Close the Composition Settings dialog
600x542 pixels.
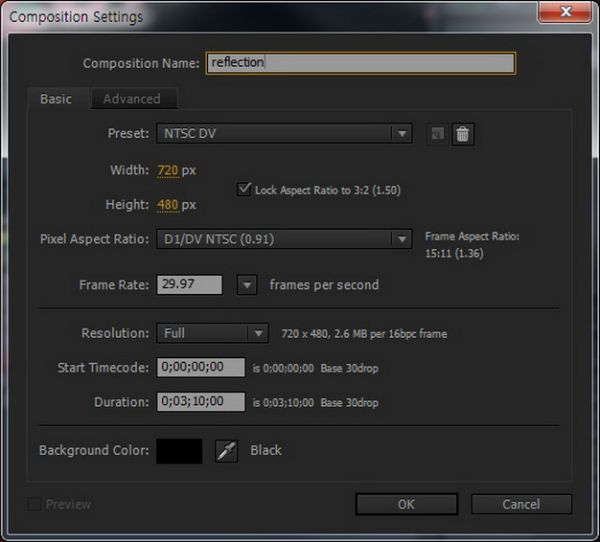[x=564, y=11]
